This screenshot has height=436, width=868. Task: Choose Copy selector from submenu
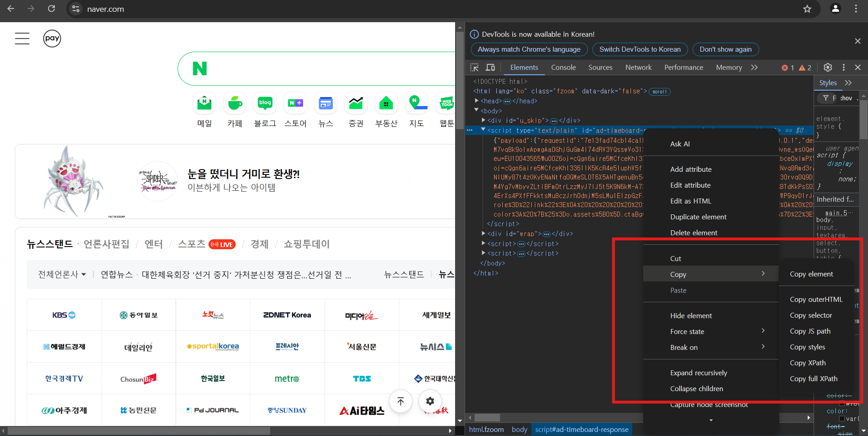(811, 315)
